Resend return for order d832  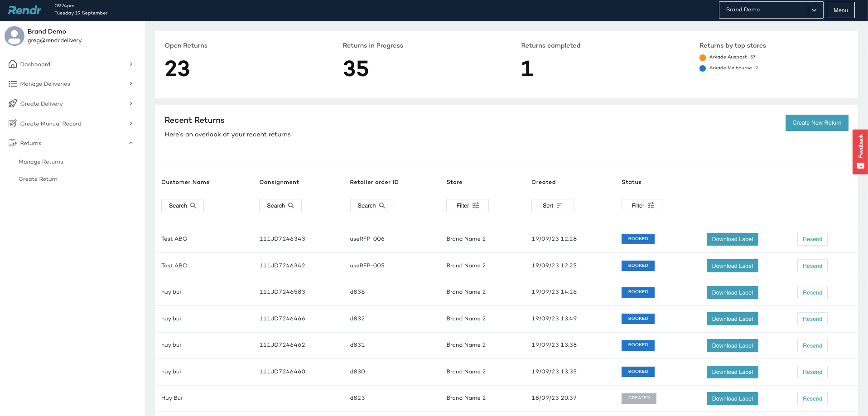pyautogui.click(x=812, y=319)
